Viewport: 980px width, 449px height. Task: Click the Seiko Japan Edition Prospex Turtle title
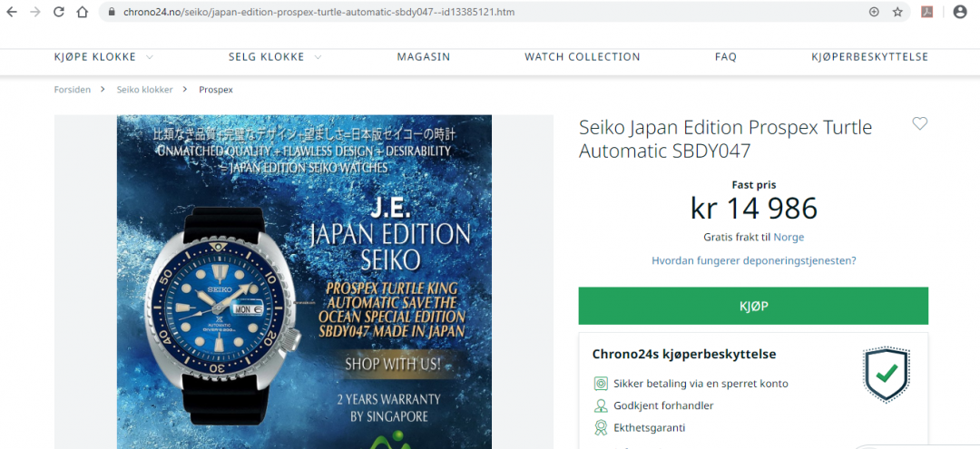pyautogui.click(x=725, y=139)
